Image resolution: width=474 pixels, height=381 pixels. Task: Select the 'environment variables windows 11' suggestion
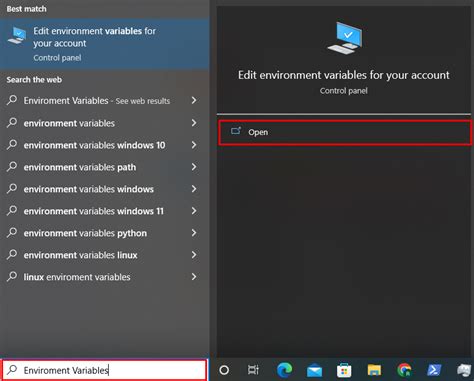click(104, 211)
